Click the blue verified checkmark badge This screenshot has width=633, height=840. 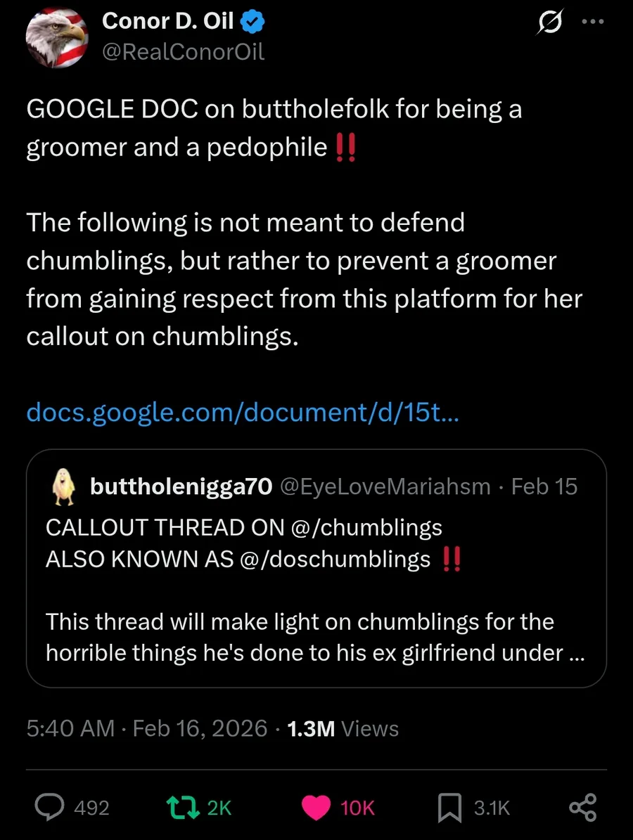click(253, 22)
